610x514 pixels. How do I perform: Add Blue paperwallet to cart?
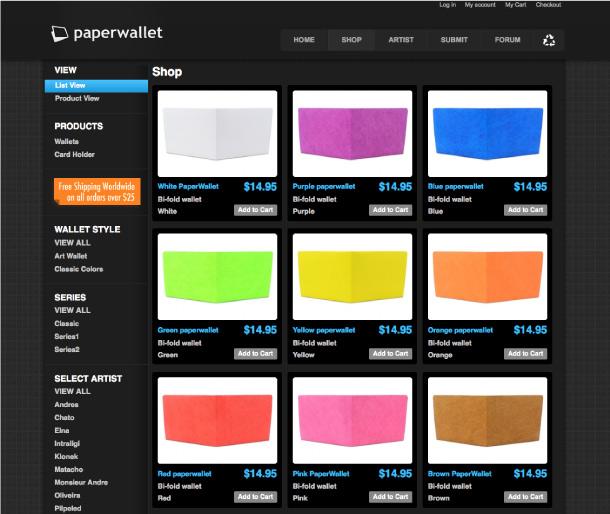(x=526, y=210)
